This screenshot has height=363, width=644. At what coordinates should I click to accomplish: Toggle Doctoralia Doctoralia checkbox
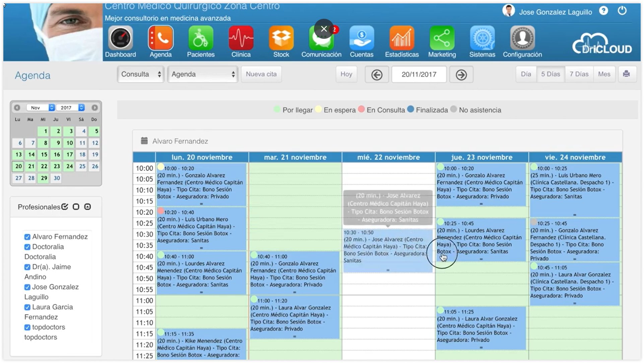(x=27, y=247)
